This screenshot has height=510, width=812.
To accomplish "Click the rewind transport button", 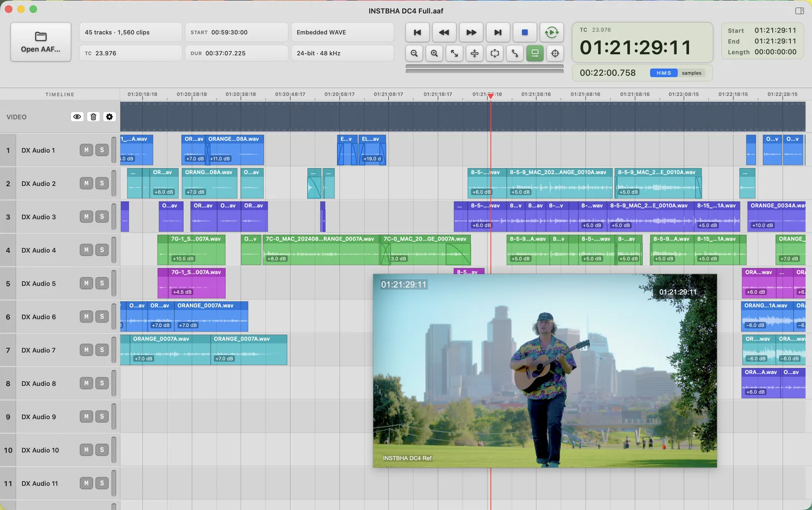I will coord(444,33).
